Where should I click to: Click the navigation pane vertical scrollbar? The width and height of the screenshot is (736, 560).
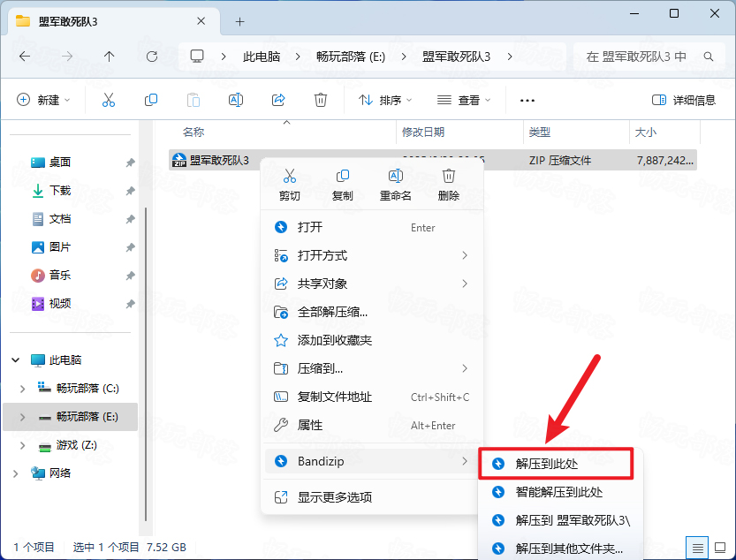coord(146,364)
